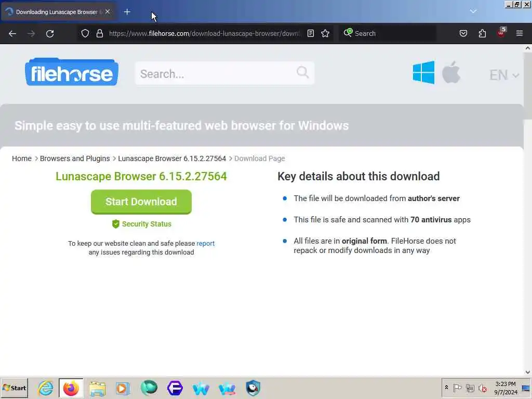The image size is (532, 399).
Task: Open the Home breadcrumb link
Action: point(22,158)
